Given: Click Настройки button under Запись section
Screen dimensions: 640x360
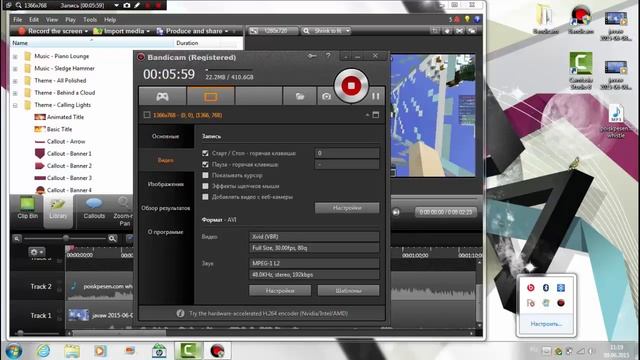Looking at the screenshot, I should (x=347, y=208).
